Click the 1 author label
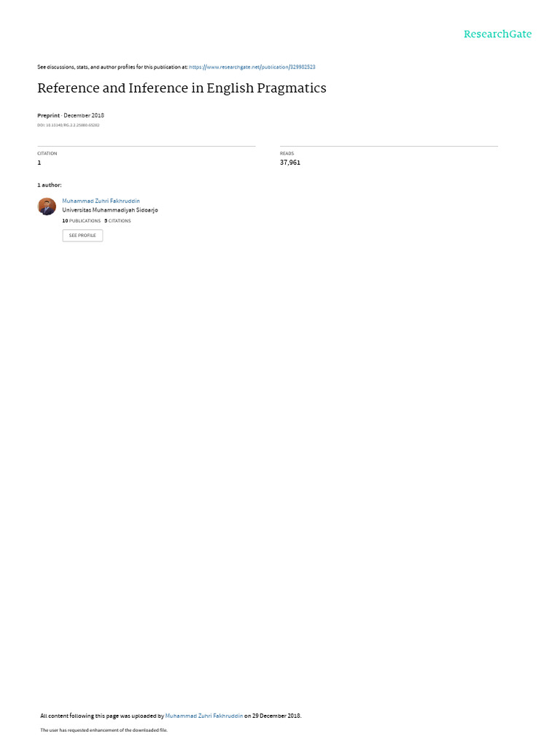560x747 pixels. point(50,185)
